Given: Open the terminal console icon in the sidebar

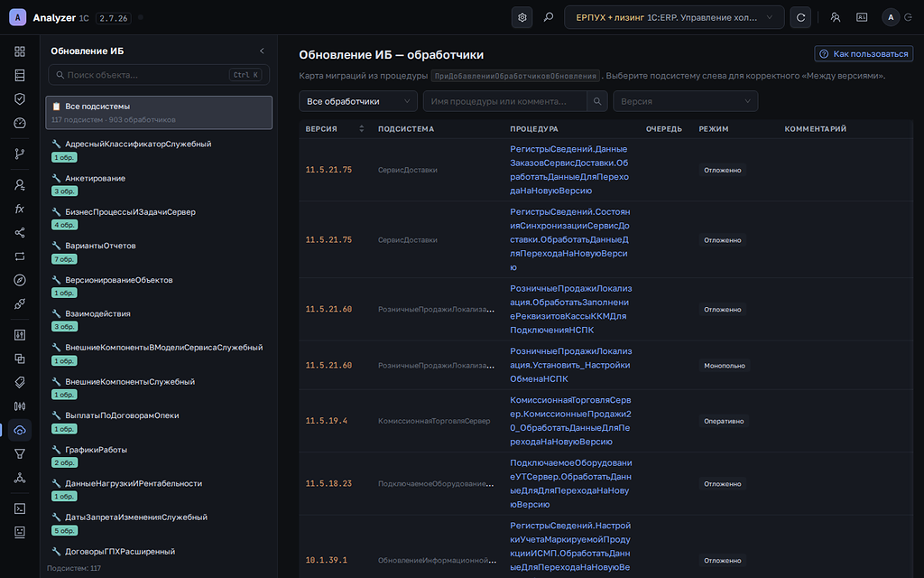Looking at the screenshot, I should point(20,508).
